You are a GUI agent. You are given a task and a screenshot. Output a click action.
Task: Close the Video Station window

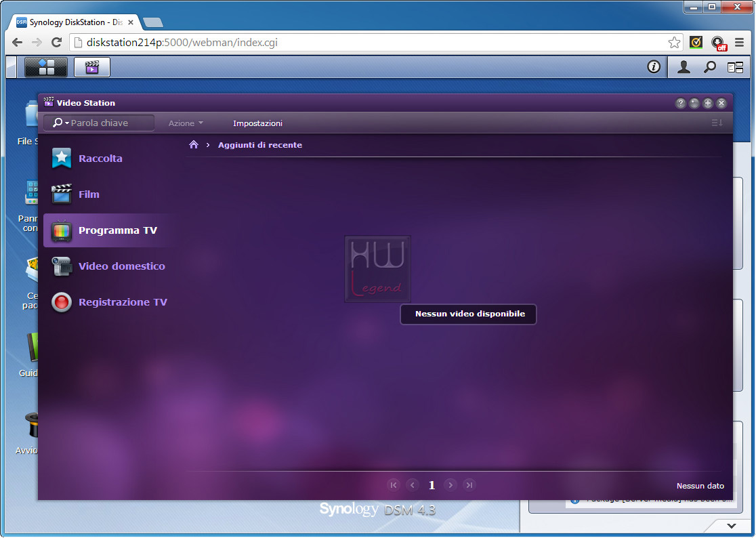click(x=721, y=103)
